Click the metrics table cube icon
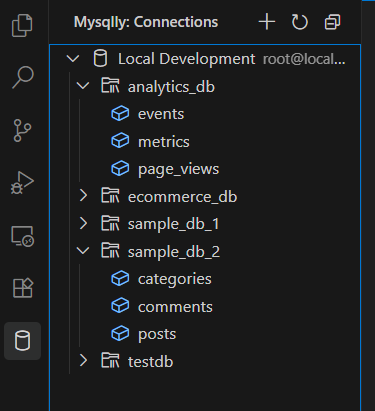Viewport: 375px width, 411px height. coord(120,141)
